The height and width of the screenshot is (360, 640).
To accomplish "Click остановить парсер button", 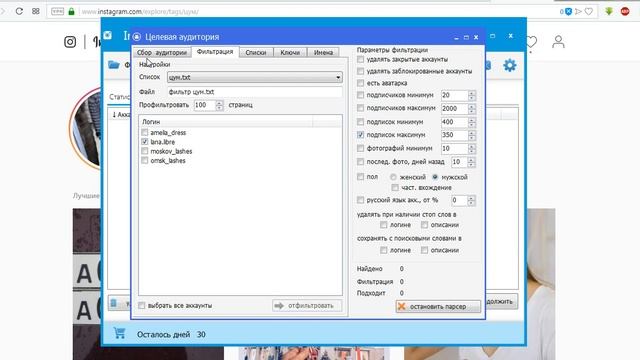I will point(438,306).
